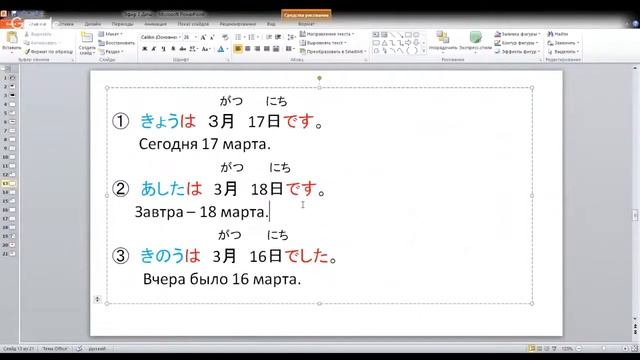Open Shape Fill (Заливка фигуры) menu
This screenshot has width=640, height=360.
coord(518,34)
